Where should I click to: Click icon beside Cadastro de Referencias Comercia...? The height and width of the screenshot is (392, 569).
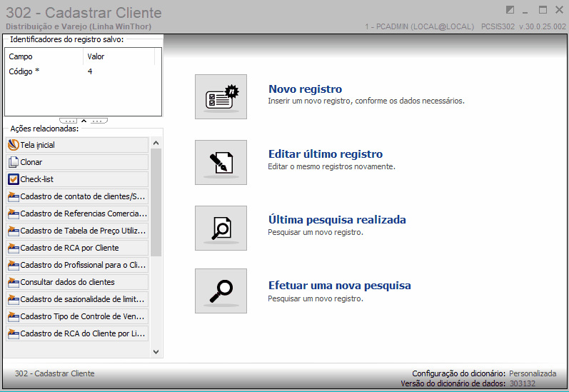pyautogui.click(x=14, y=213)
